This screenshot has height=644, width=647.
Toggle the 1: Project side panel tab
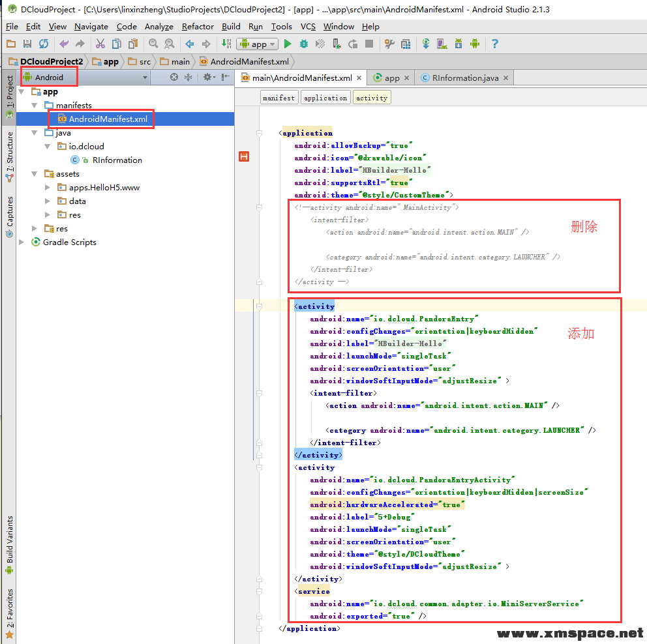click(x=10, y=96)
